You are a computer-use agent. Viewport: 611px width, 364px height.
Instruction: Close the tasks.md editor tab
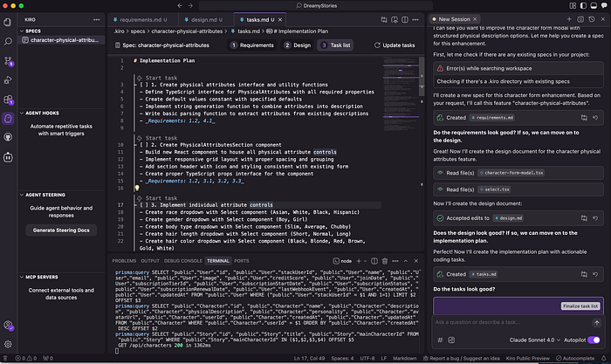click(x=280, y=19)
